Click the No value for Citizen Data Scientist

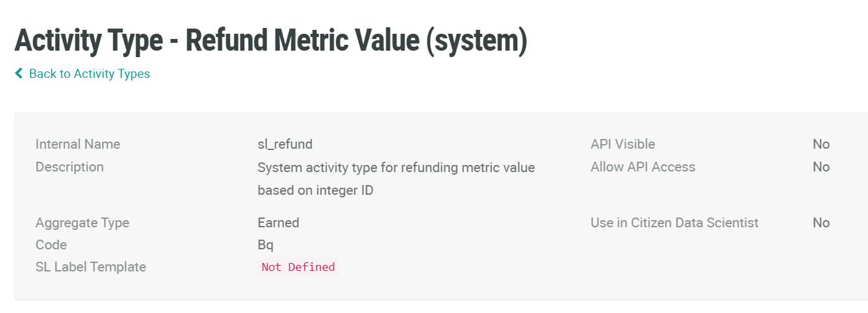point(821,223)
